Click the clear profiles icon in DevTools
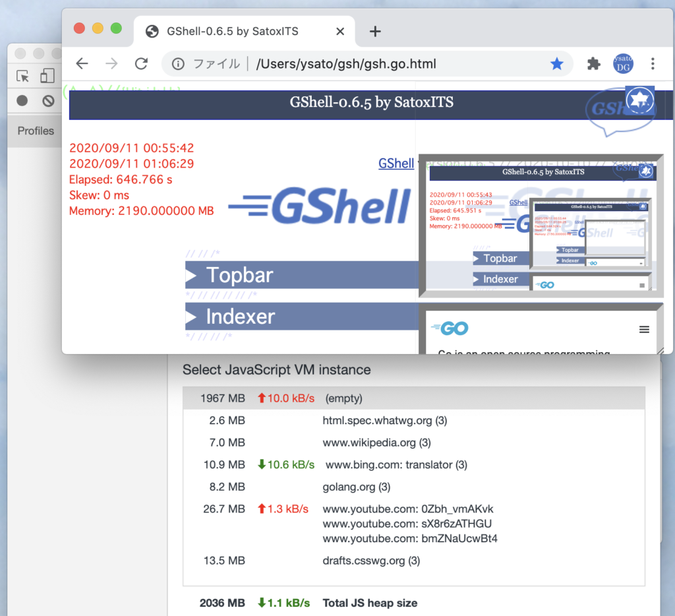This screenshot has width=675, height=616. [x=48, y=101]
